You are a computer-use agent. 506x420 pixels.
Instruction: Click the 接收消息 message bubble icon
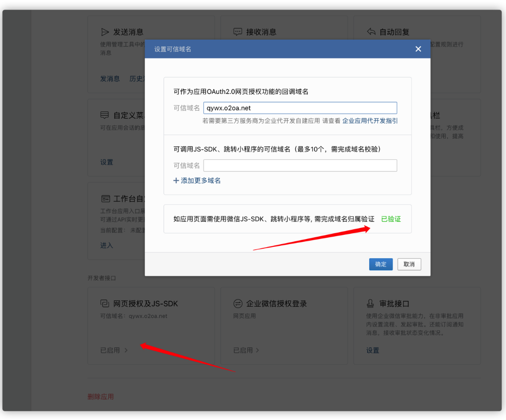coord(238,31)
